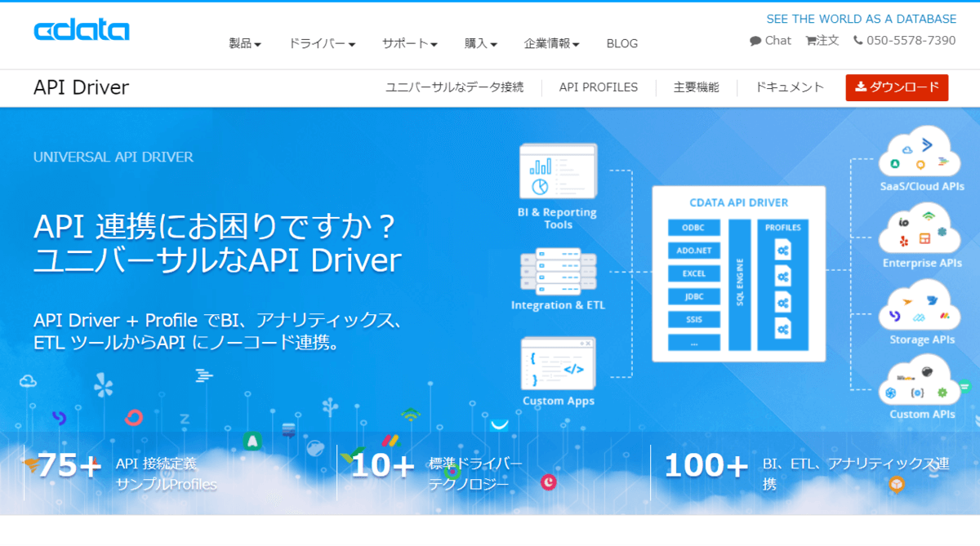The width and height of the screenshot is (980, 546).
Task: Click the ADO.NET box in driver diagram
Action: (693, 251)
